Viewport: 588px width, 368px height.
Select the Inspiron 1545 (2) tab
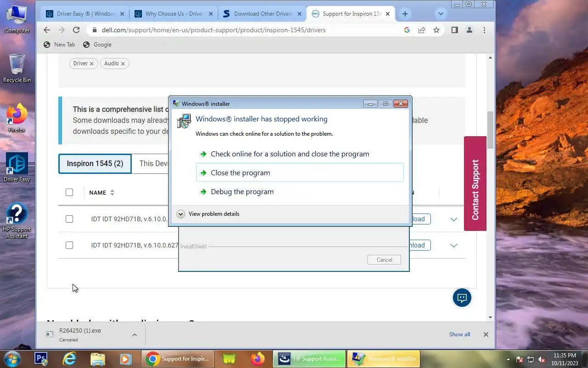(95, 163)
